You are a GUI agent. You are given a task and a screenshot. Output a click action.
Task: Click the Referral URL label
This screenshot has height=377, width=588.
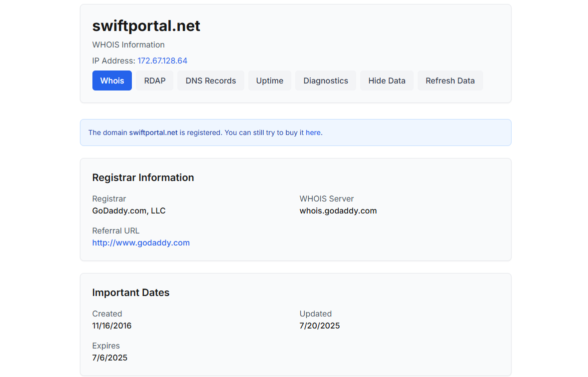tap(115, 230)
